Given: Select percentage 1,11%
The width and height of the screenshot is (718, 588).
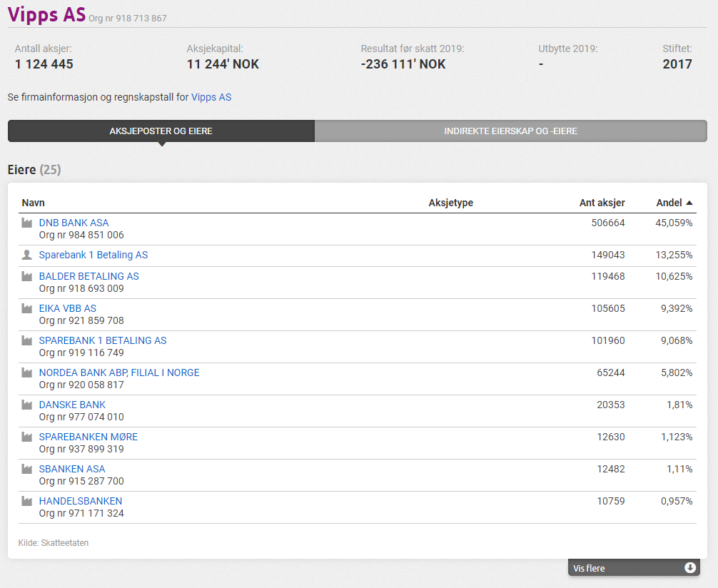Looking at the screenshot, I should click(x=679, y=469).
